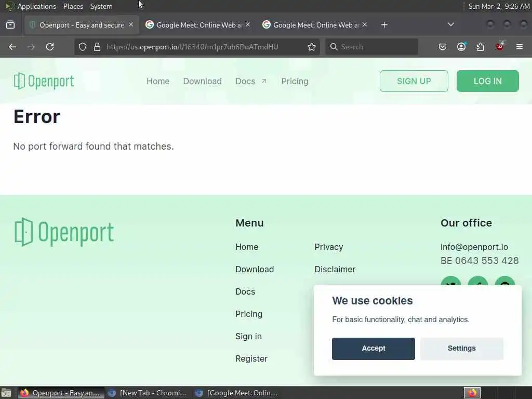532x399 pixels.
Task: Click footer Home link
Action: click(247, 247)
